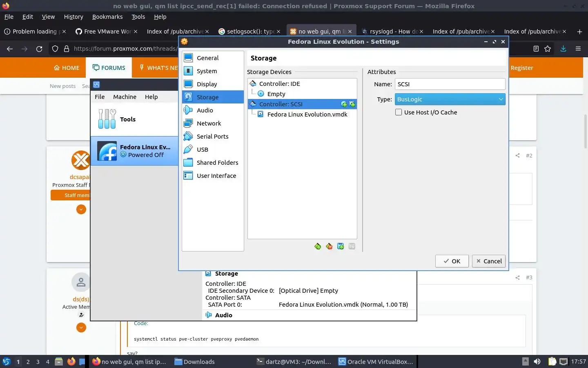This screenshot has width=588, height=368.
Task: Open Firefox File menu
Action: click(9, 17)
